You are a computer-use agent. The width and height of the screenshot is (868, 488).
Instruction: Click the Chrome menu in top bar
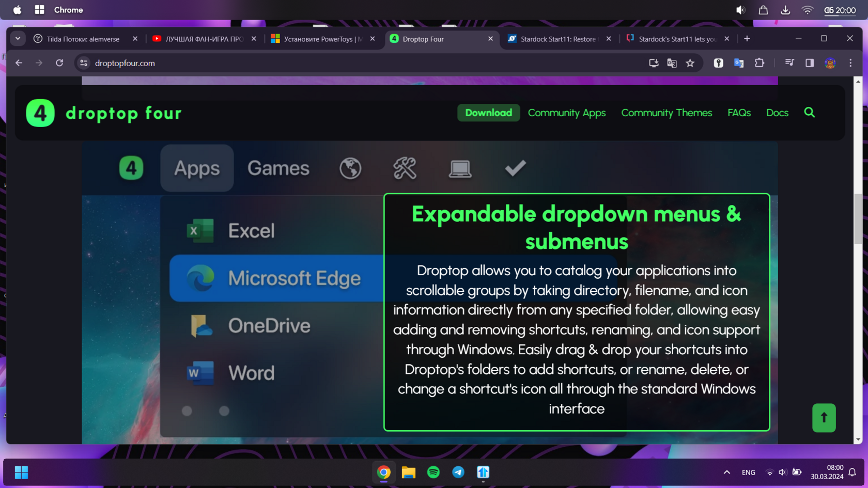(x=68, y=10)
